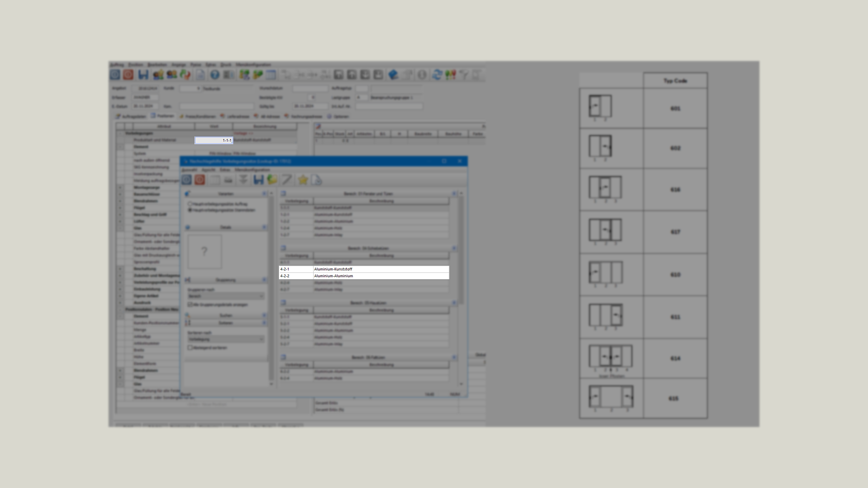Screen dimensions: 868x488
Task: Collapse the Varianten panel in the dialog
Action: click(264, 194)
